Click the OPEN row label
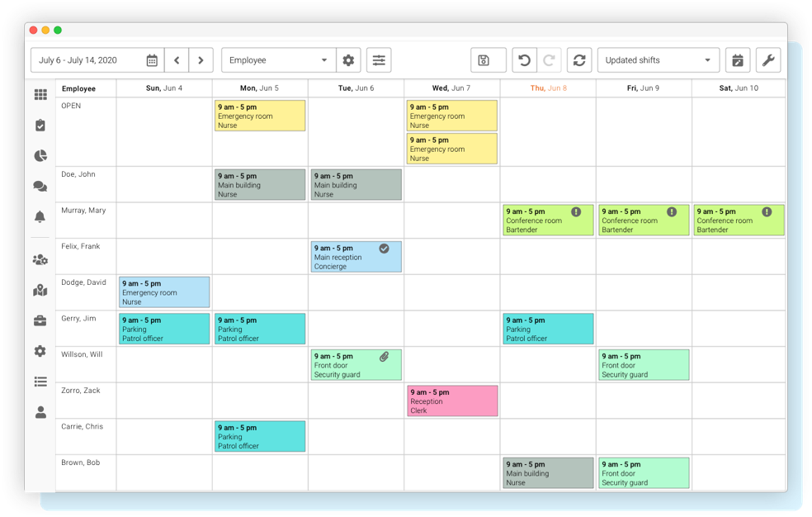The image size is (812, 517). click(71, 106)
